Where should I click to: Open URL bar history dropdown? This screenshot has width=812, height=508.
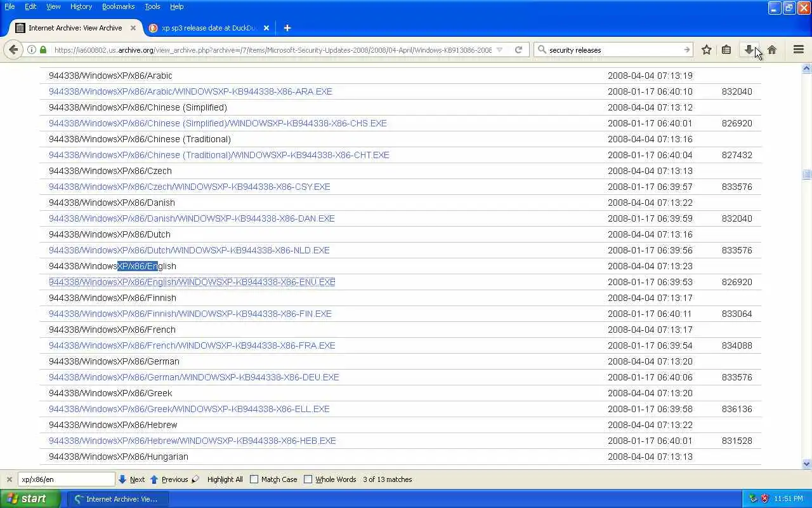point(499,50)
